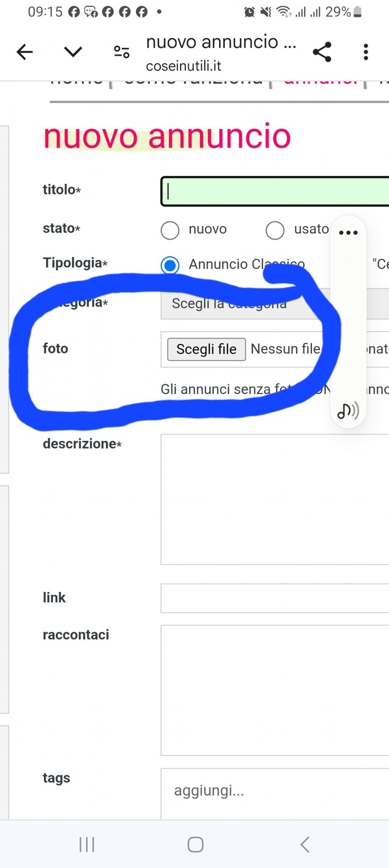Open the site settings tune icon
Image resolution: width=389 pixels, height=868 pixels.
[121, 52]
